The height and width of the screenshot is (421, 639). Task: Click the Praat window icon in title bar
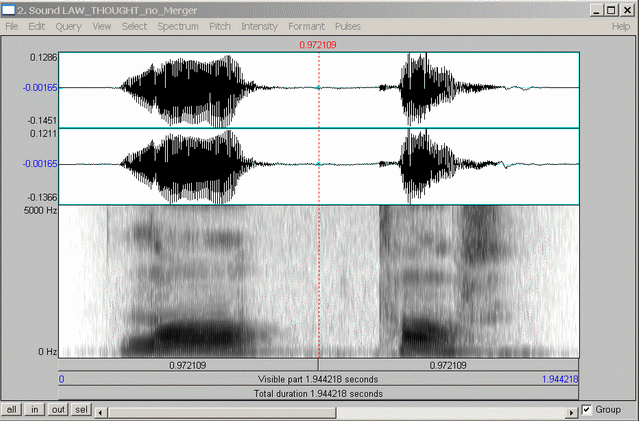(x=8, y=9)
